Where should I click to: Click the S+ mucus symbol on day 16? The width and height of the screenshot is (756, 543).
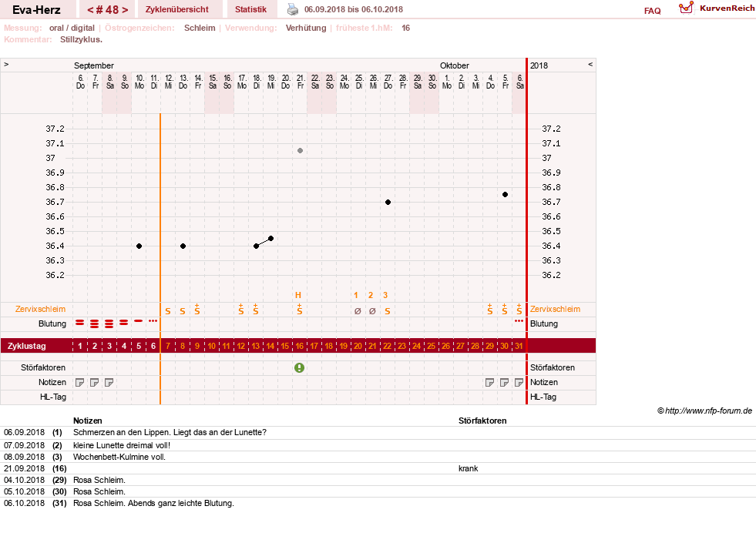[x=300, y=310]
